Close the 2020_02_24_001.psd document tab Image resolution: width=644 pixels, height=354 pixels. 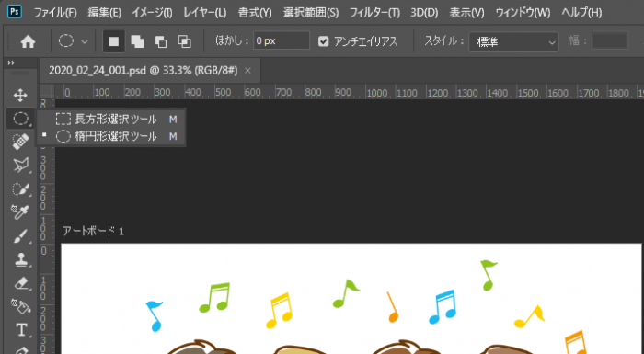[247, 71]
